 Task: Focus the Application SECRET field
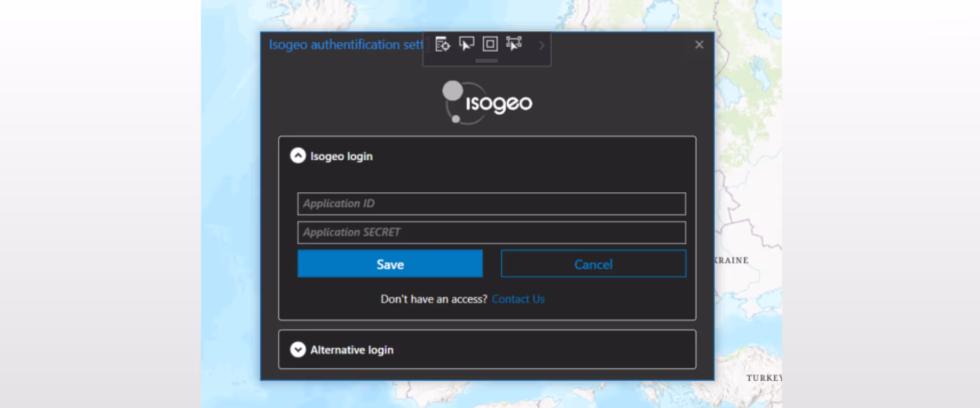pyautogui.click(x=492, y=232)
